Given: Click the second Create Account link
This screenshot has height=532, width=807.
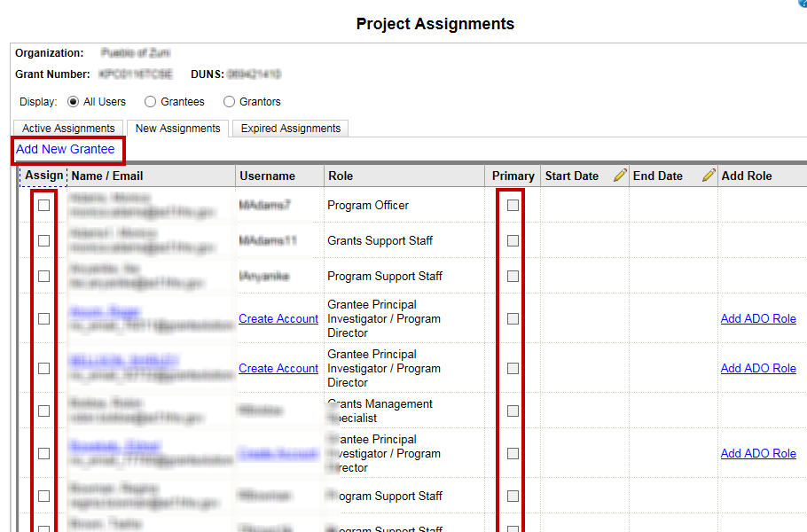Looking at the screenshot, I should [278, 368].
